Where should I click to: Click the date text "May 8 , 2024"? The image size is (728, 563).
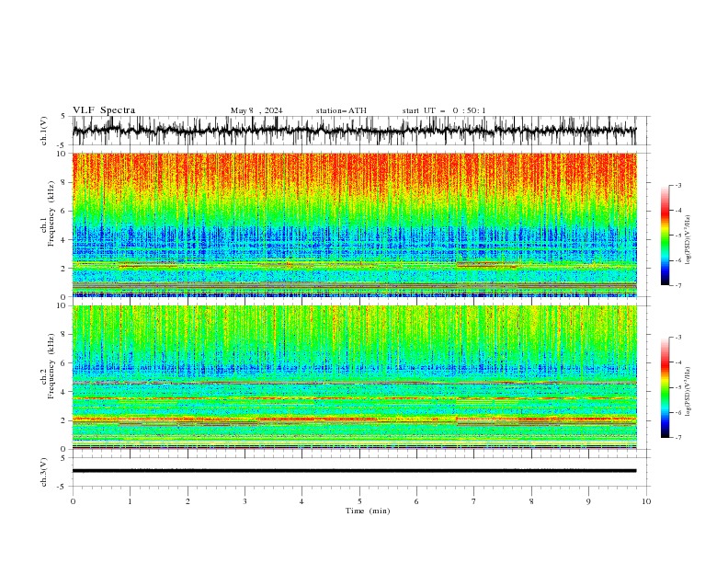coord(256,110)
